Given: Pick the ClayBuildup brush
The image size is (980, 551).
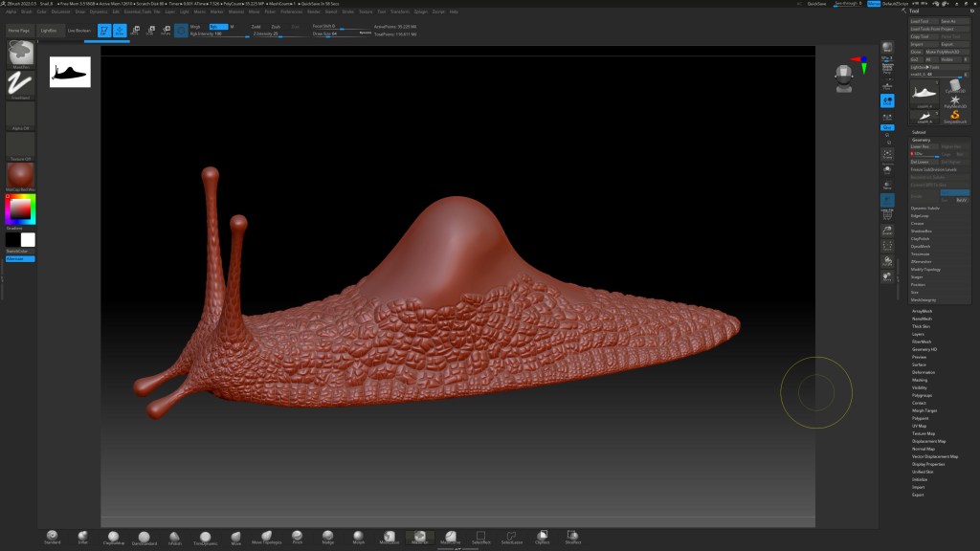Looking at the screenshot, I should [113, 537].
